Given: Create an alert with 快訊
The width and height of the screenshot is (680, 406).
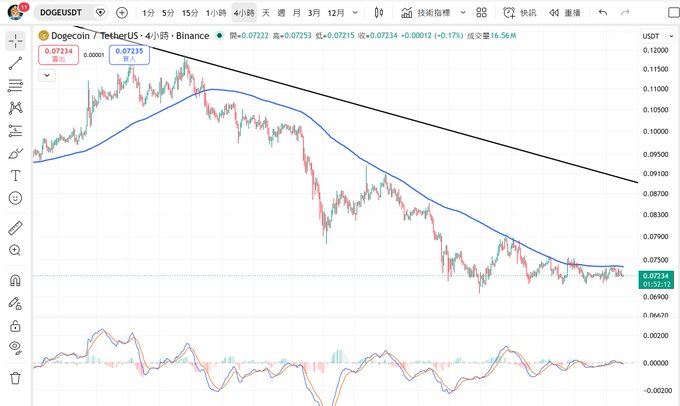Looking at the screenshot, I should point(520,13).
